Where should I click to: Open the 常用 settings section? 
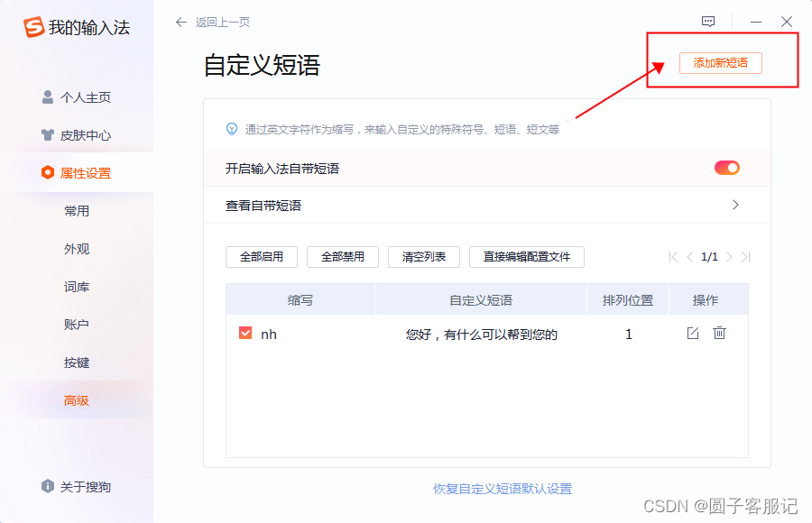77,211
